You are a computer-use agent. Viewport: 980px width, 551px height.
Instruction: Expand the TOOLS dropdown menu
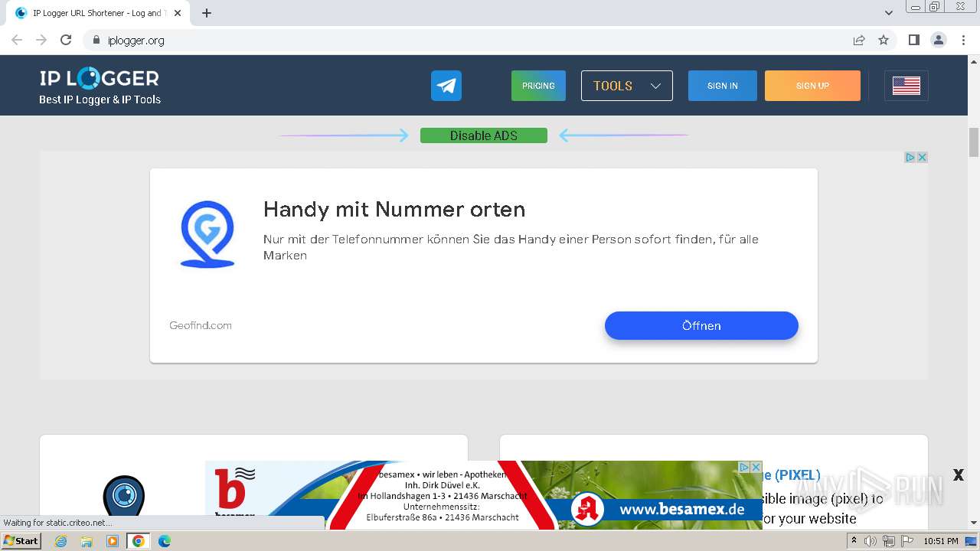click(x=627, y=86)
